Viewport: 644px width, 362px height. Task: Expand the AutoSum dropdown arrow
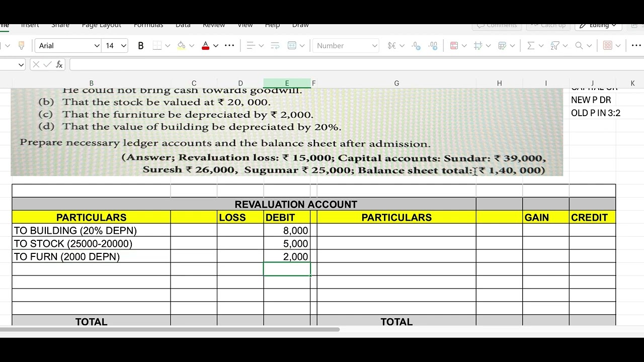[541, 46]
